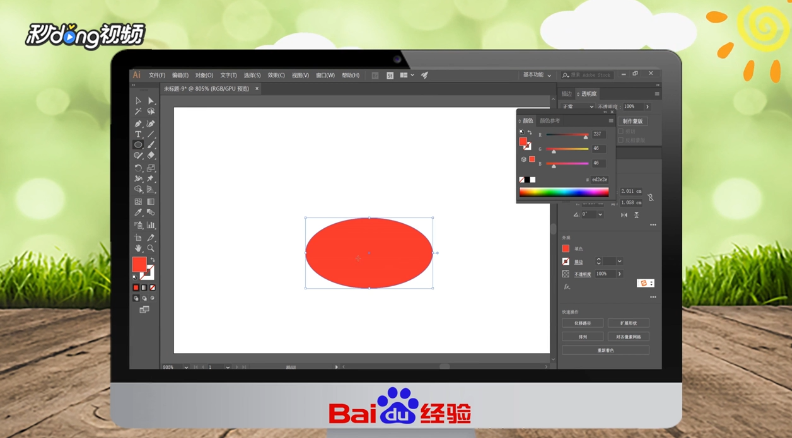Select the Width tool

click(138, 179)
